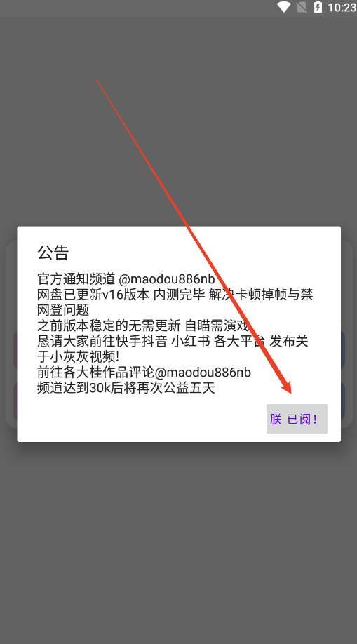This screenshot has width=357, height=644.
Task: Tap @maodou886nb in the 官方通知频道 line
Action: tap(167, 279)
